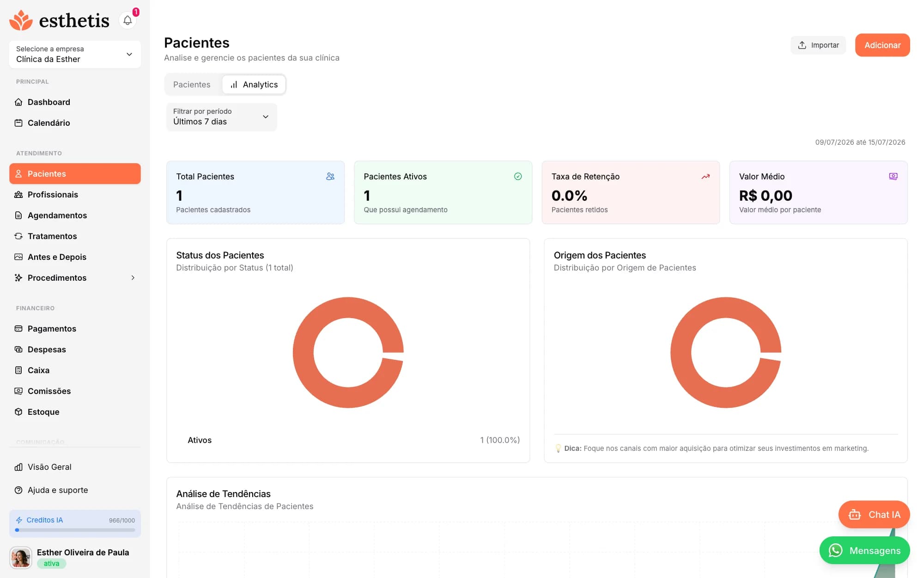This screenshot has width=924, height=578.
Task: Click the check icon in Pacientes Ativos card
Action: click(518, 176)
